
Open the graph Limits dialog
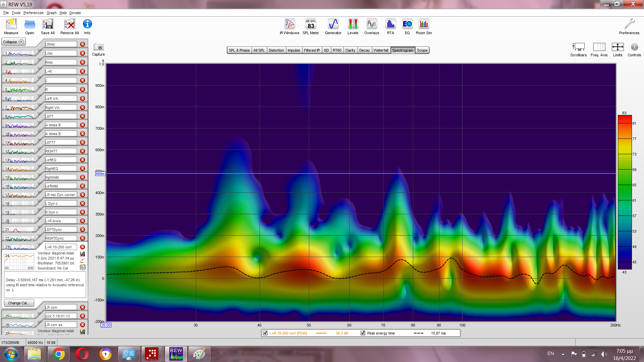coord(618,47)
